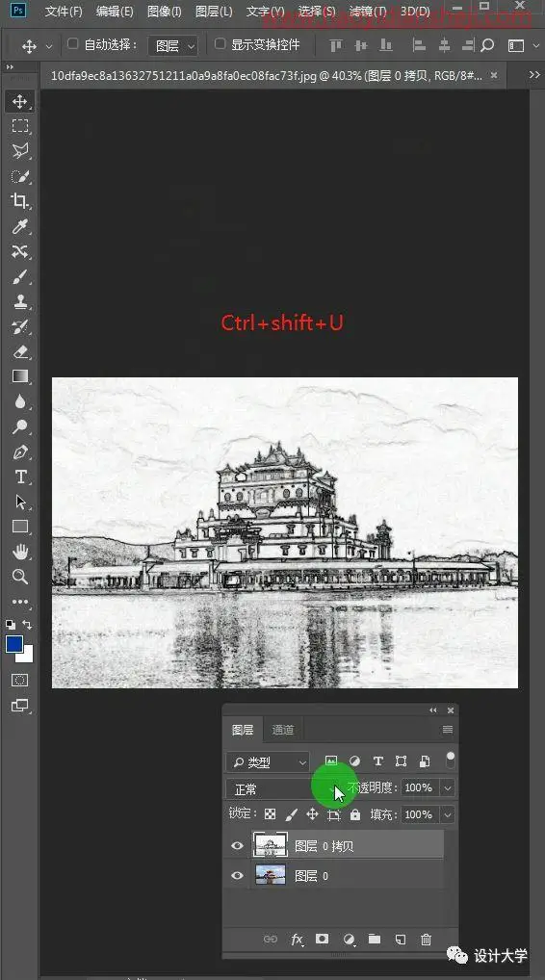This screenshot has width=545, height=980.
Task: Open the search magnifier in the options bar
Action: click(487, 45)
